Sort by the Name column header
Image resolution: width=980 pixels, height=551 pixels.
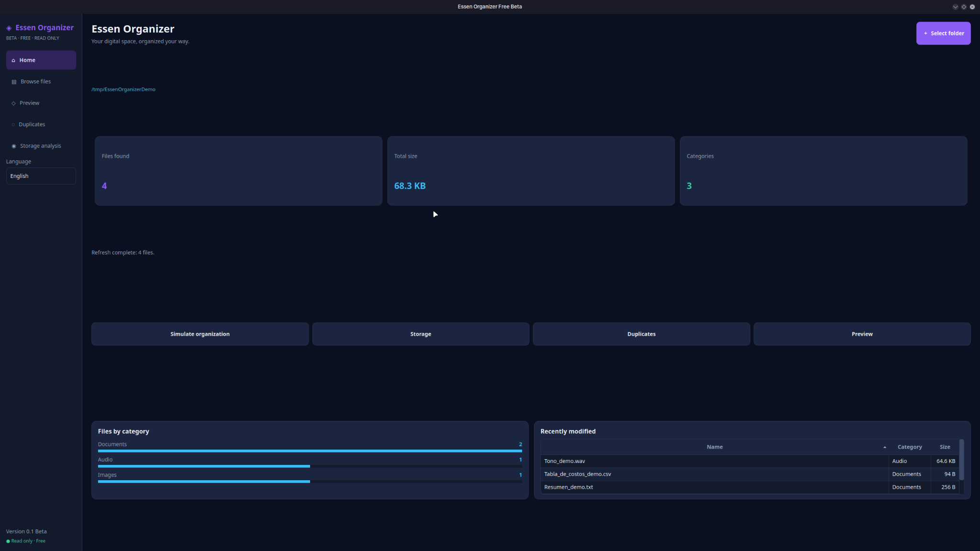pos(714,447)
